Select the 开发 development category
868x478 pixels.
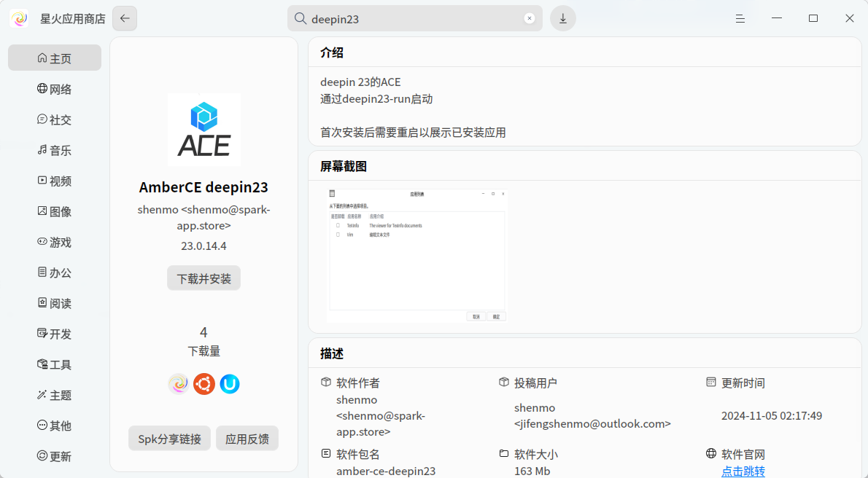tap(55, 334)
